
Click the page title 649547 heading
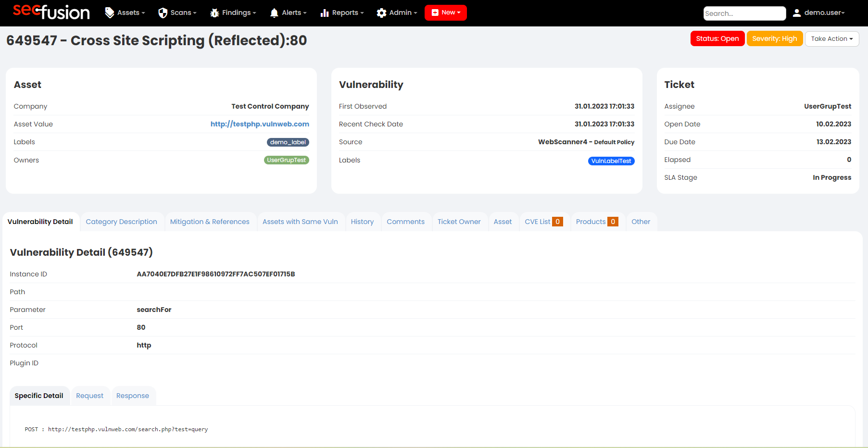[157, 40]
